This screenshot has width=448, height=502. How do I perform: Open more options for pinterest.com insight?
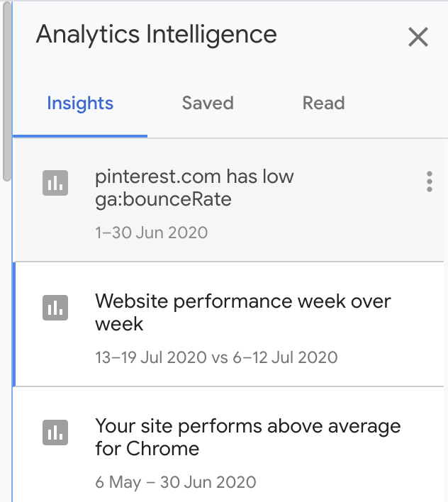point(429,182)
